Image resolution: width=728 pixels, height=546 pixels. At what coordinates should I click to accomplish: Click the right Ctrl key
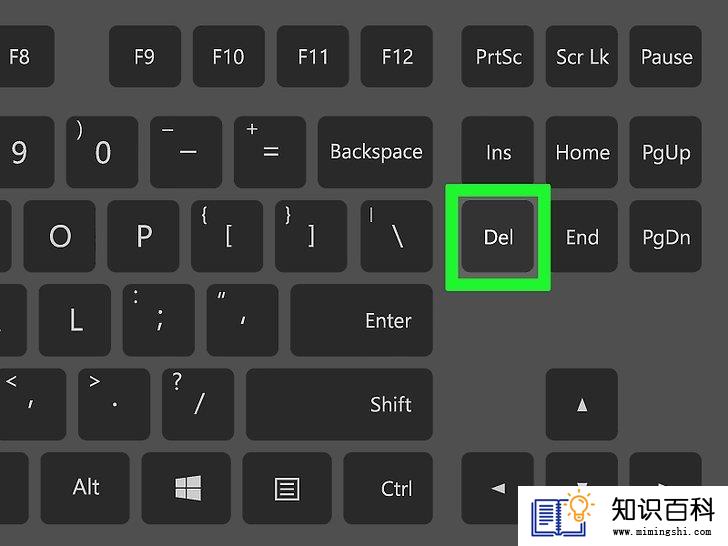tap(388, 488)
